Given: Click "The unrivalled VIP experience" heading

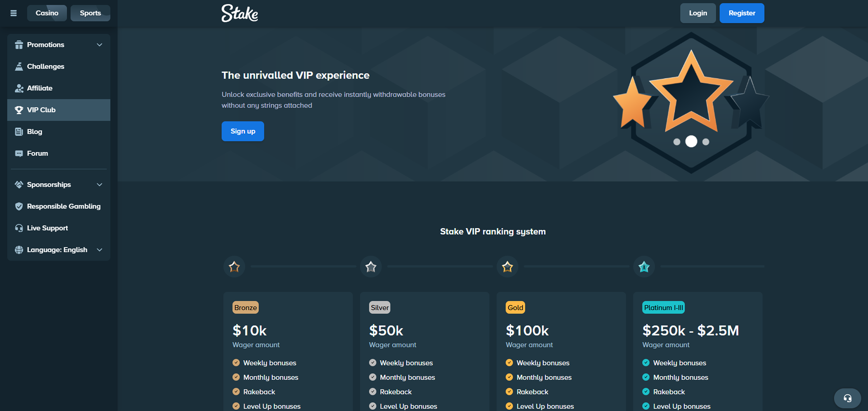Looking at the screenshot, I should coord(296,75).
